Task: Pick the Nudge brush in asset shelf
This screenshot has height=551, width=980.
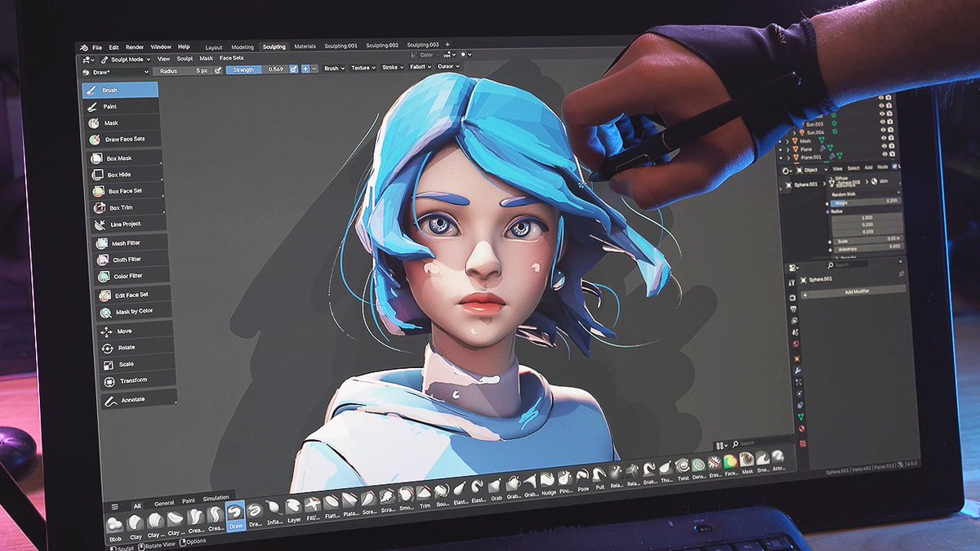Action: click(x=548, y=482)
